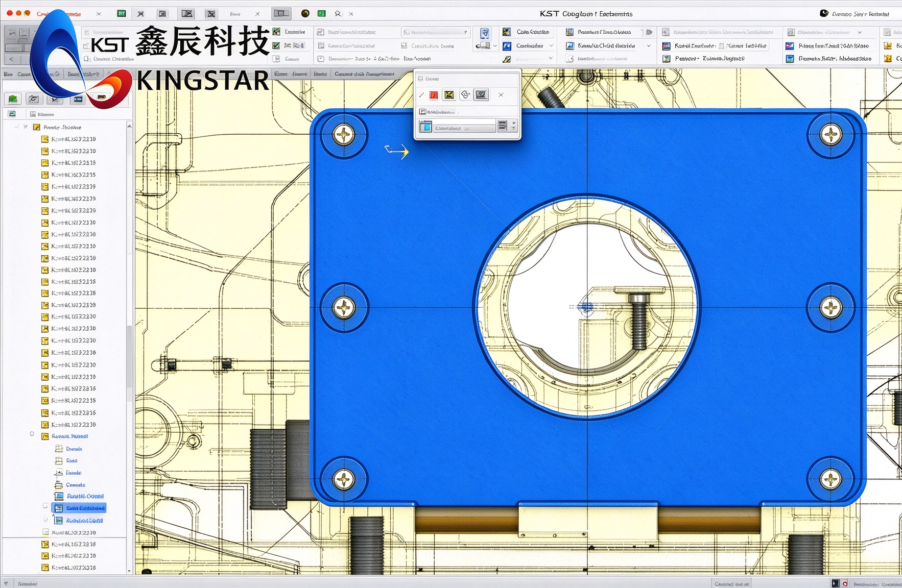Open the ribbon search field's dropdown arrow
The height and width of the screenshot is (588, 902).
coord(465,32)
